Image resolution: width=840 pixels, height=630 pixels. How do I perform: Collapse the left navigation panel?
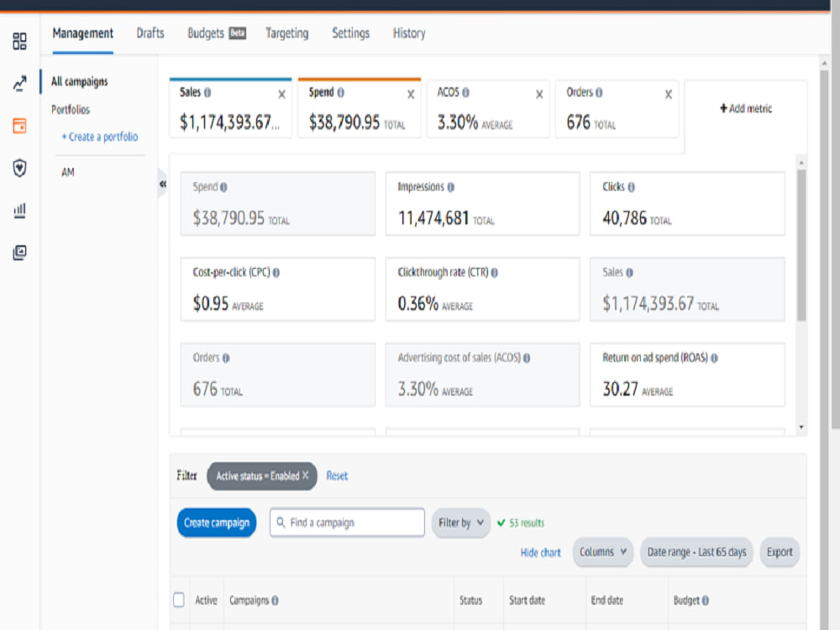163,184
